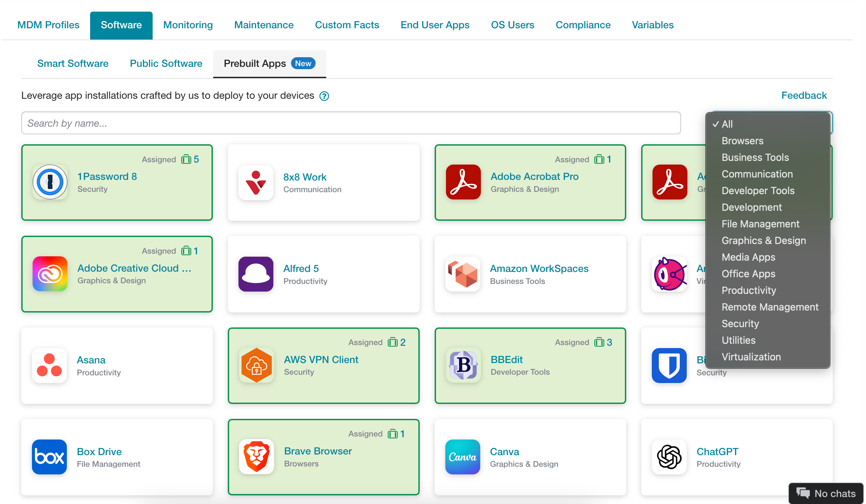Click the assigned devices icon on 1Password 8
Viewport: 866px width, 504px height.
click(x=186, y=159)
